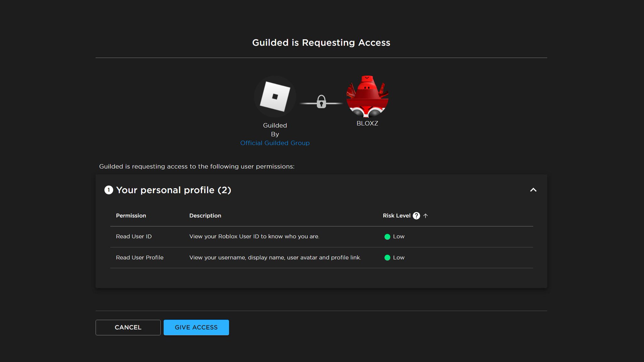Image resolution: width=644 pixels, height=362 pixels.
Task: Open the Official Guilded Group link
Action: coord(275,143)
